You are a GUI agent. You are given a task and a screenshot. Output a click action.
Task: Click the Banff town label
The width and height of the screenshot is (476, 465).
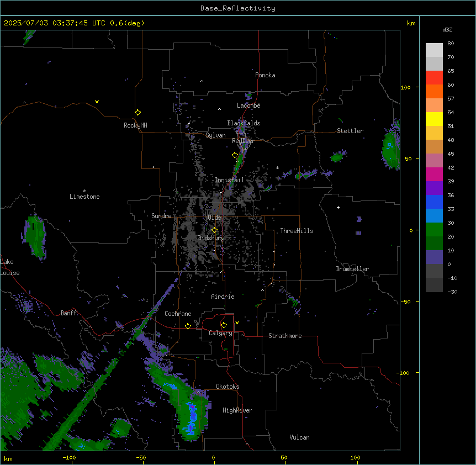point(68,313)
